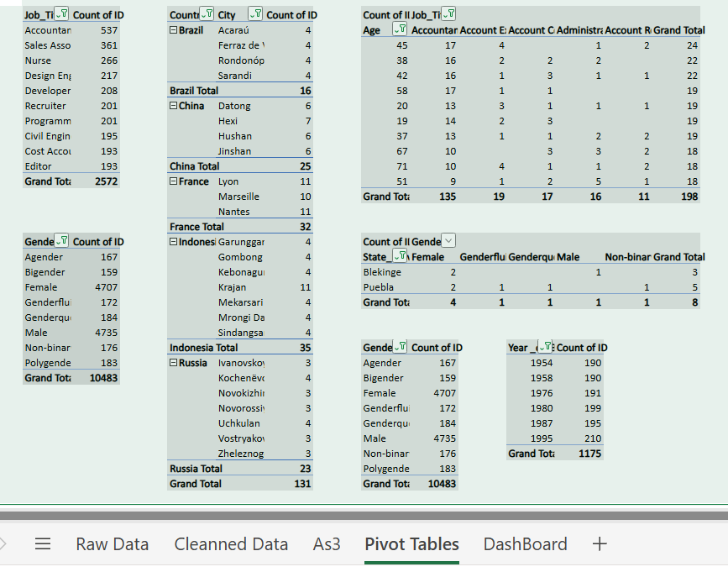Select the Russia Total row label
Image resolution: width=728 pixels, height=572 pixels.
pos(196,469)
